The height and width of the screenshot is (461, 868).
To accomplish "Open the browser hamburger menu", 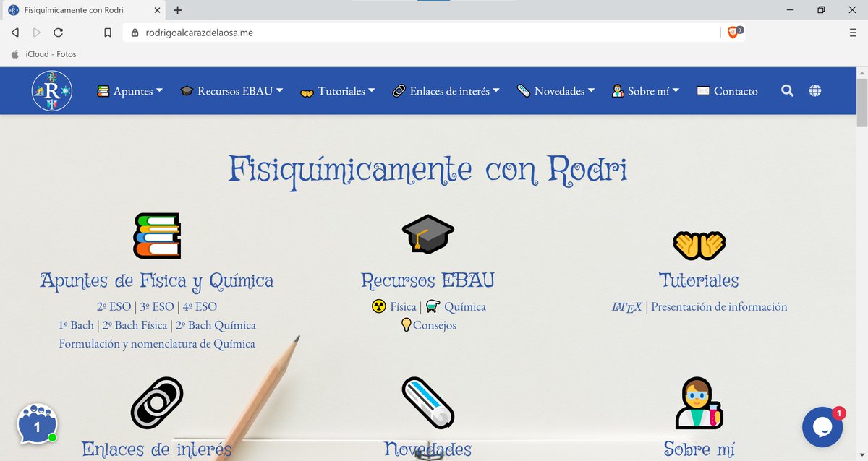I will (853, 33).
